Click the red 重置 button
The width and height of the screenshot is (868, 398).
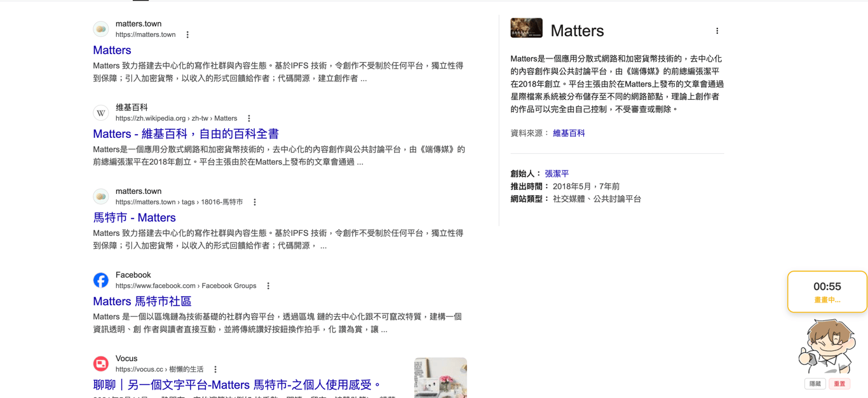839,384
